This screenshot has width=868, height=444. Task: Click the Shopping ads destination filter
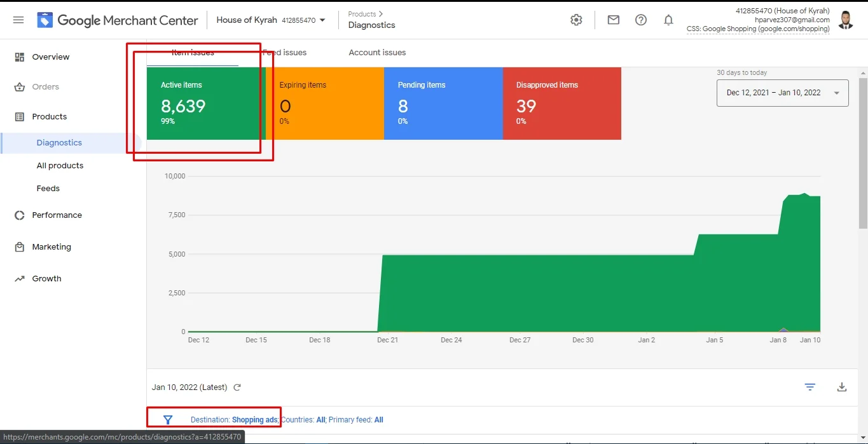click(254, 420)
